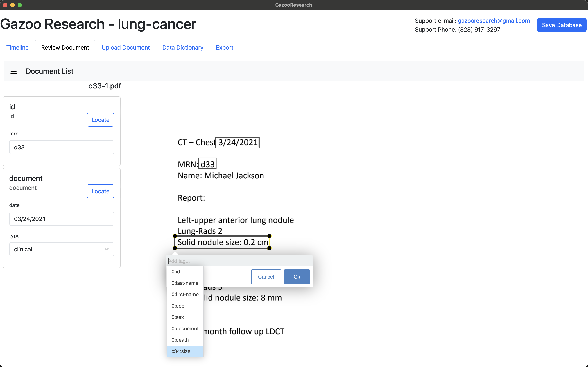
Task: Click the top-right handle of nodule size selection
Action: coord(269,236)
